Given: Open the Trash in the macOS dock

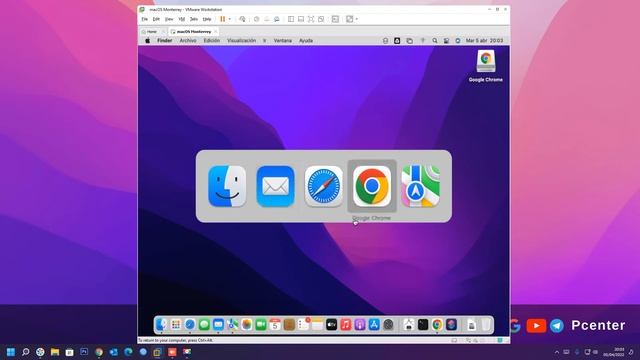Looking at the screenshot, I should 485,325.
